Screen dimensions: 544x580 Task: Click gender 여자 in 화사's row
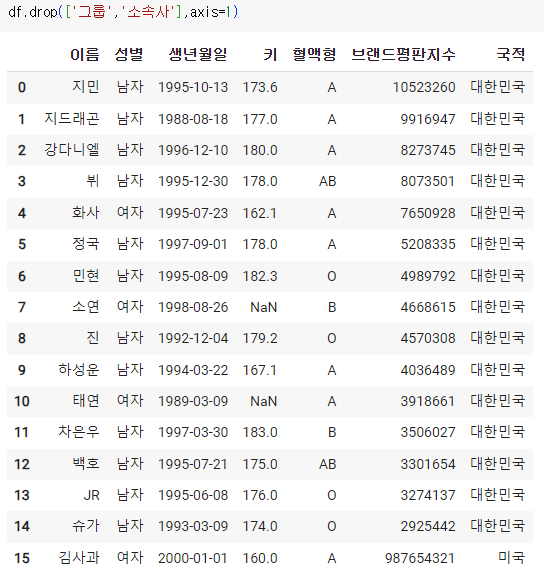pyautogui.click(x=130, y=213)
